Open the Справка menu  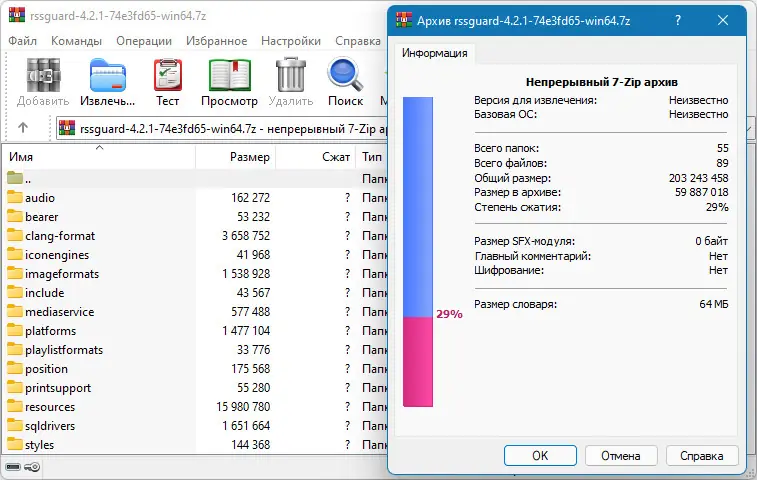358,41
